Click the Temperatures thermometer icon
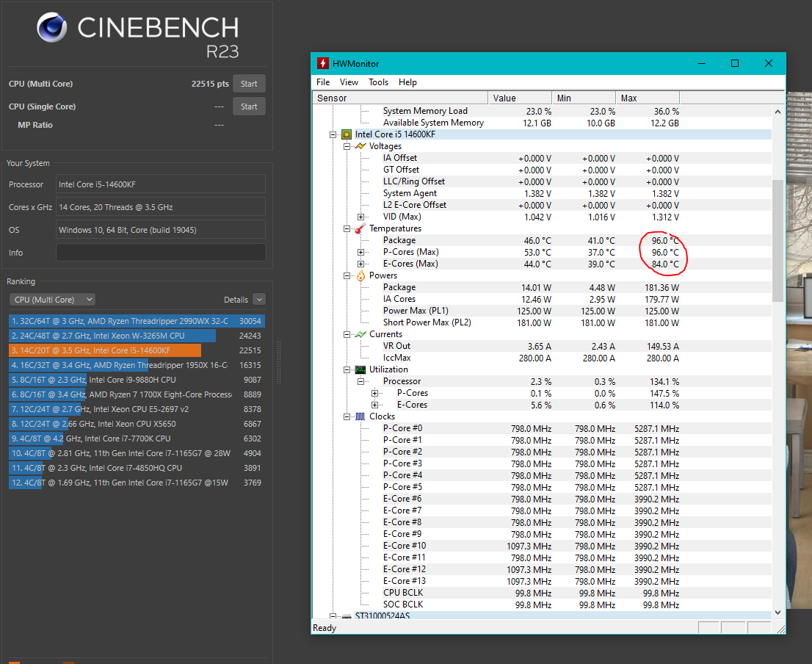 [360, 228]
